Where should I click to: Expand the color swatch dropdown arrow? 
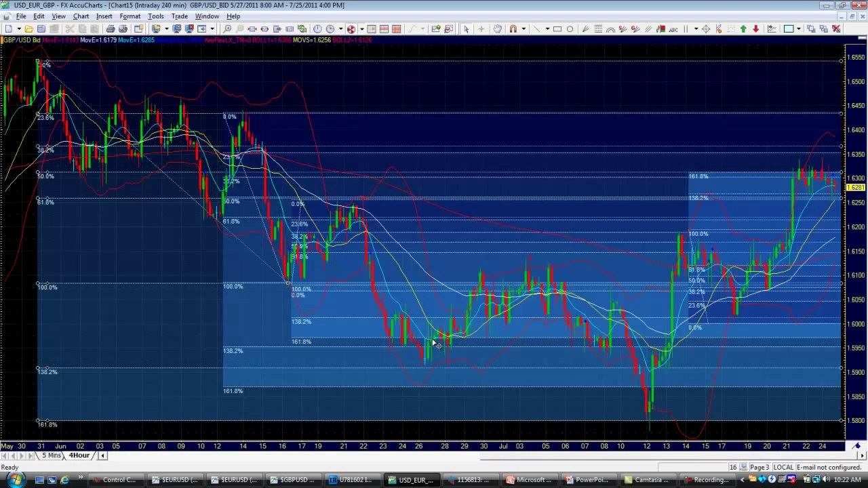pyautogui.click(x=798, y=28)
